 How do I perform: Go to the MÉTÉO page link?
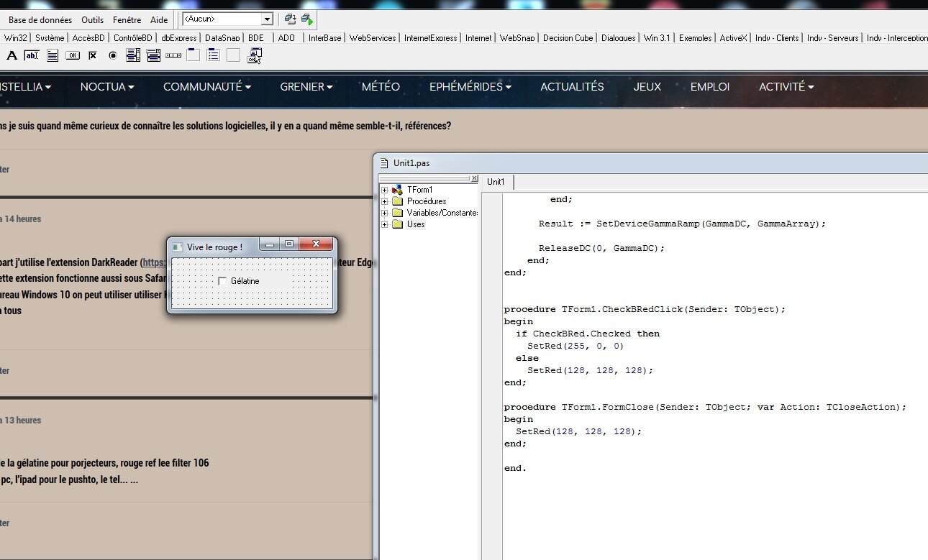381,86
